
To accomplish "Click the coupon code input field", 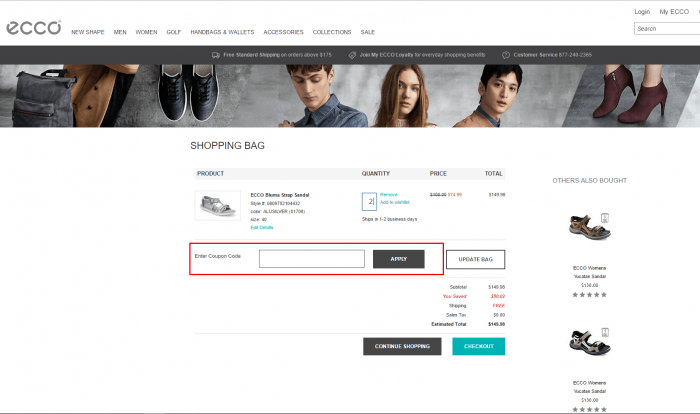I will click(x=312, y=259).
